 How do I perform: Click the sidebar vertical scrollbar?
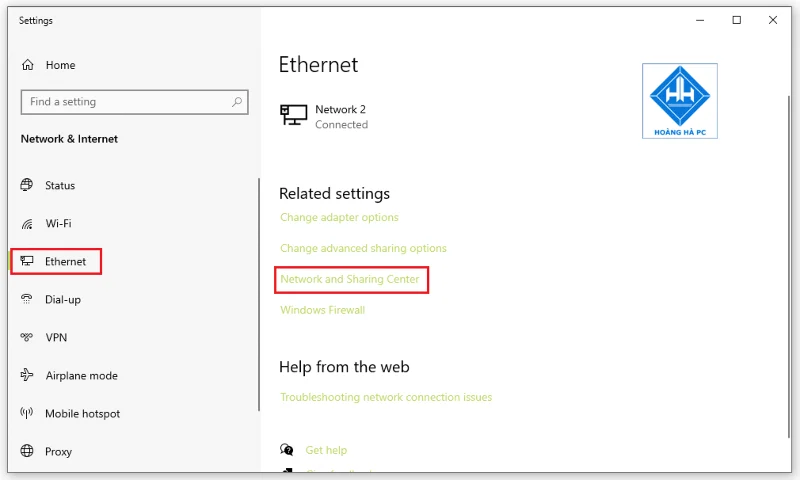(259, 294)
